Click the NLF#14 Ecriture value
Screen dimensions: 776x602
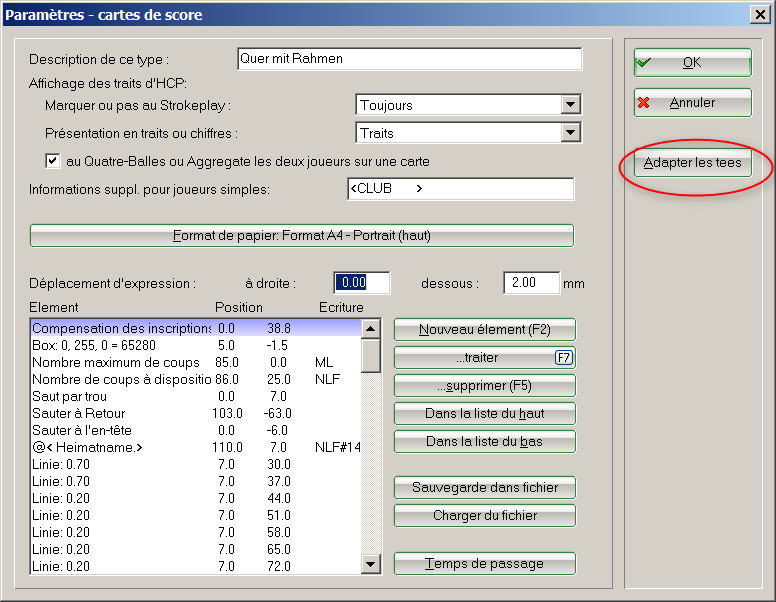click(338, 448)
